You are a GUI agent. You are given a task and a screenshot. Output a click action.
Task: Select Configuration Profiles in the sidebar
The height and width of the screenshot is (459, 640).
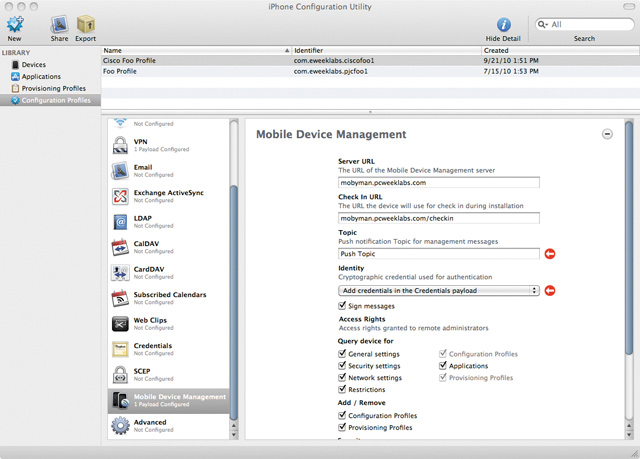[51, 100]
